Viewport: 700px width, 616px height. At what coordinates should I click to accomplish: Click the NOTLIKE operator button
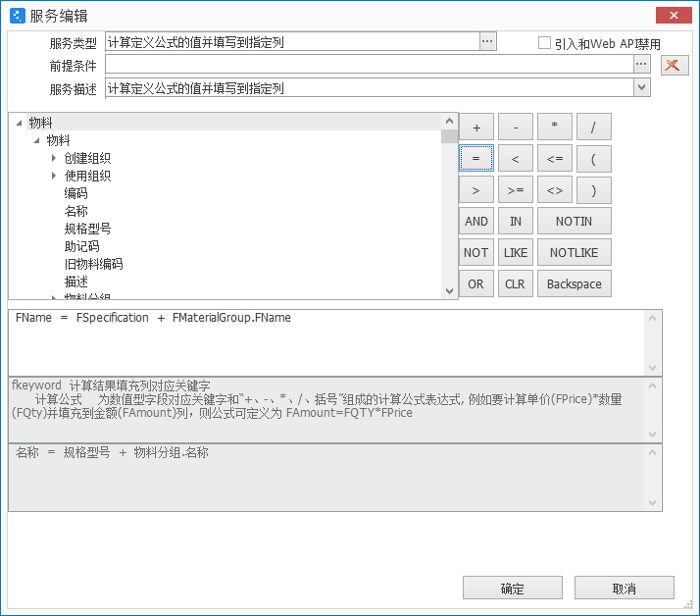(575, 252)
